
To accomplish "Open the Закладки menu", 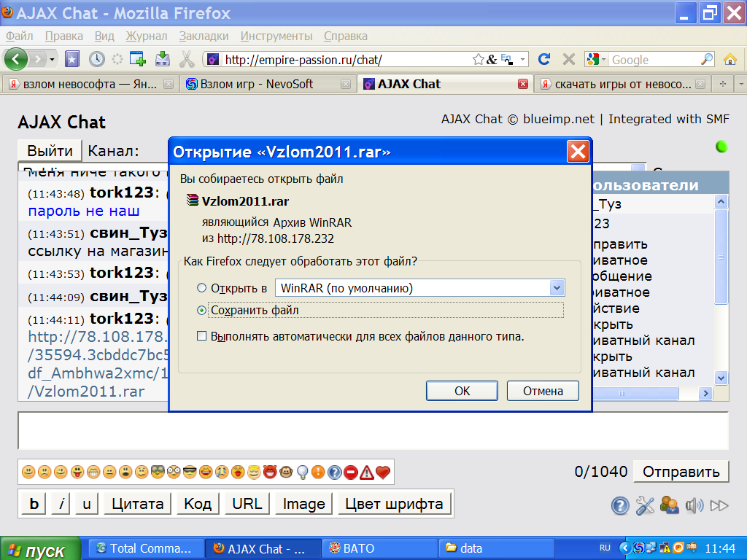I will tap(204, 36).
